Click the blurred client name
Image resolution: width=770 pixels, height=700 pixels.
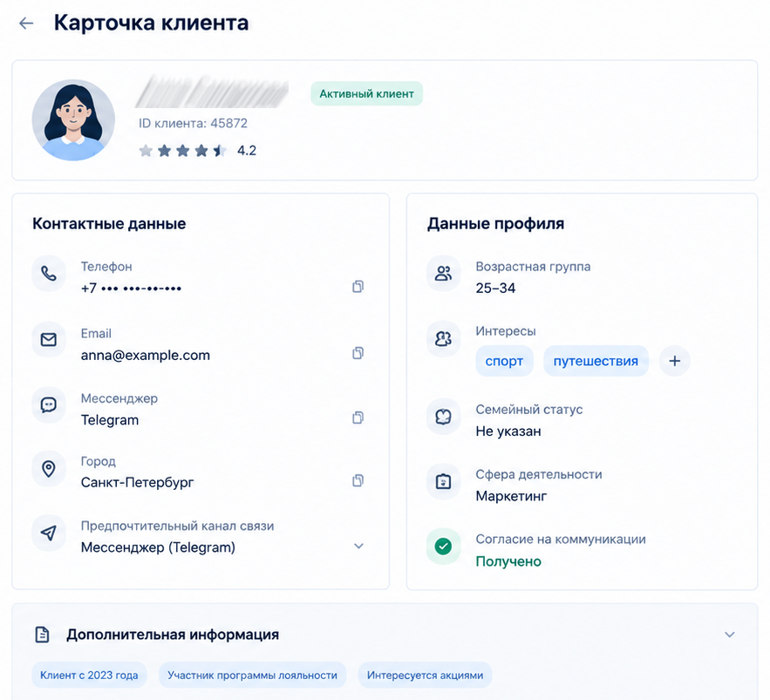click(212, 92)
